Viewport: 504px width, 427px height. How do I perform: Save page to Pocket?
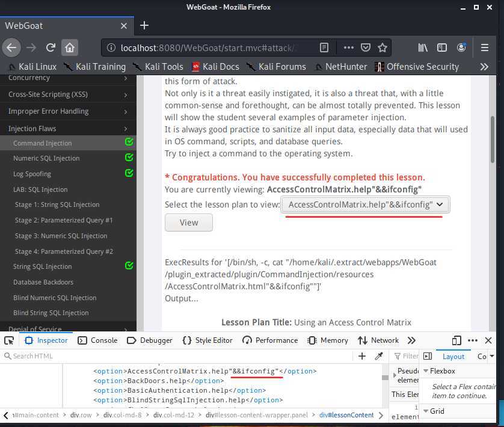[366, 48]
